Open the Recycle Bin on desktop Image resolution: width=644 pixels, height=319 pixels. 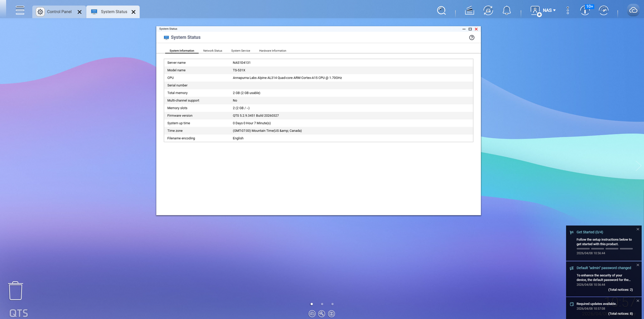[15, 290]
